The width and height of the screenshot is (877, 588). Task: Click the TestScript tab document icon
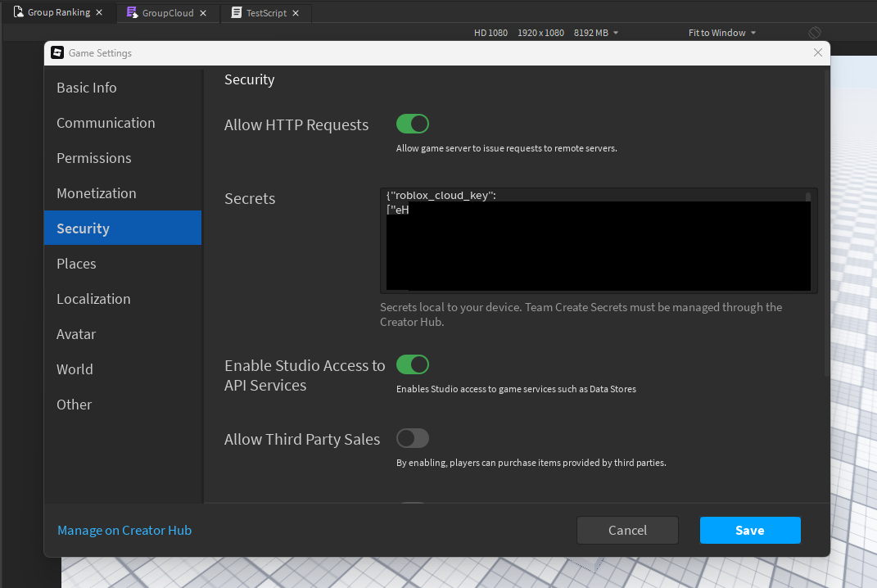pyautogui.click(x=237, y=12)
